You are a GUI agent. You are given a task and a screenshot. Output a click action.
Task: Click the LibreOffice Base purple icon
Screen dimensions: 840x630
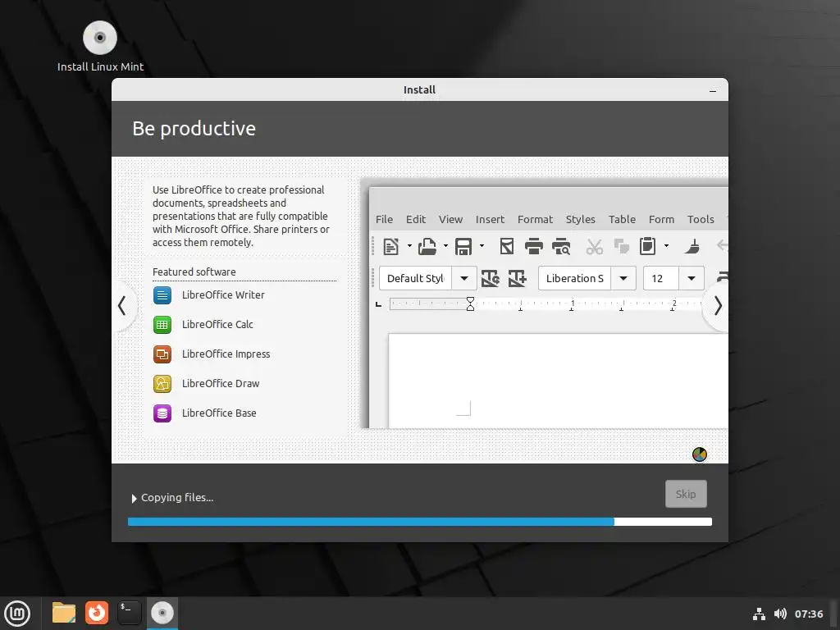(162, 413)
